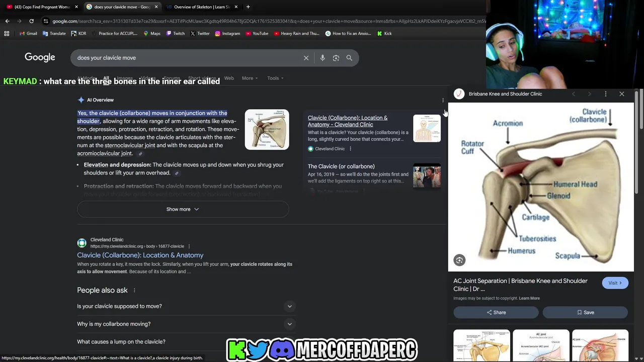Open the KOR bookmark

point(79,34)
